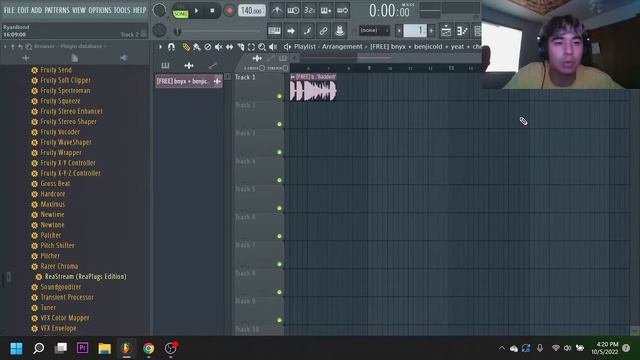This screenshot has width=640, height=360.
Task: Open the View Piano roll icon
Action: [462, 31]
